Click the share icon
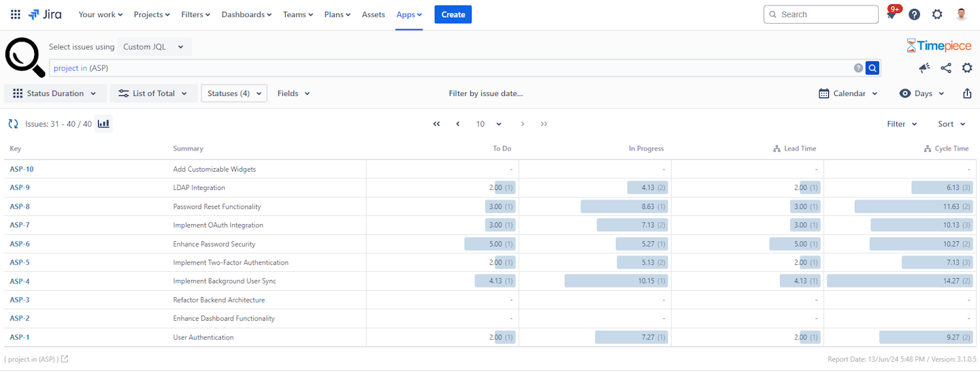 tap(946, 68)
